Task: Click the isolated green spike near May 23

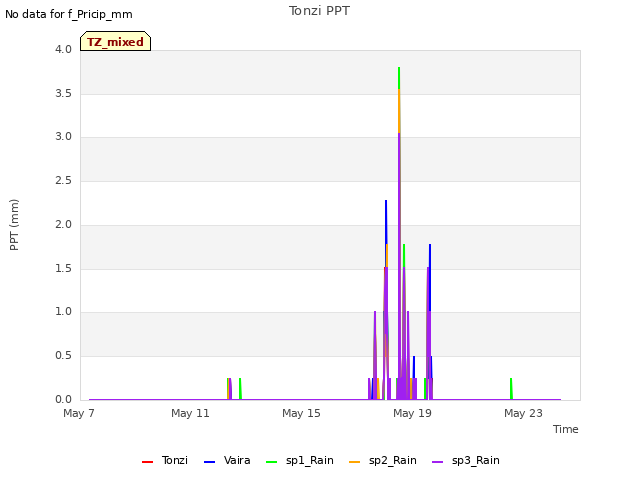Action: [x=511, y=388]
